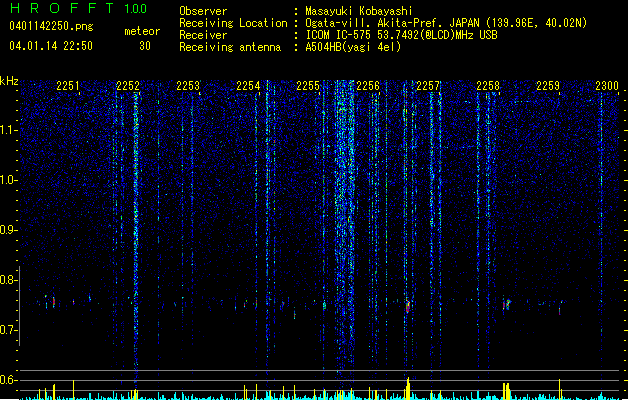Click the Receiving antenna label
Viewport: 629px width, 400px height.
coord(230,47)
